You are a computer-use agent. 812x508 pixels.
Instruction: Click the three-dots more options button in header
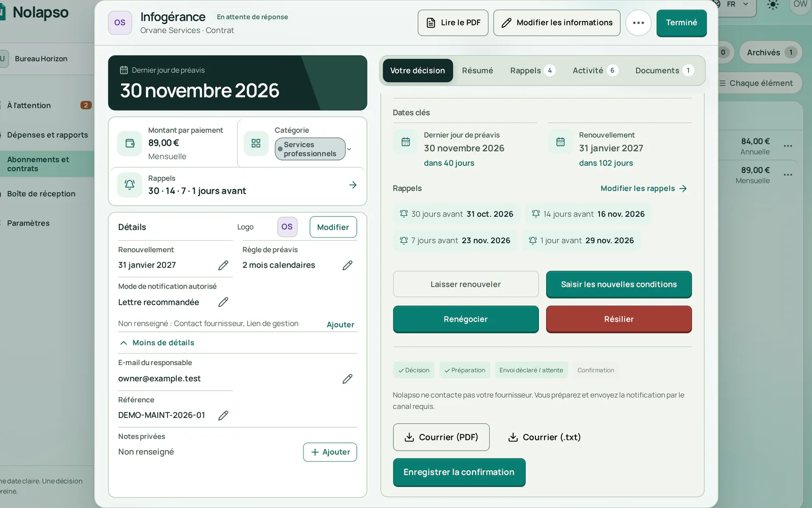638,23
